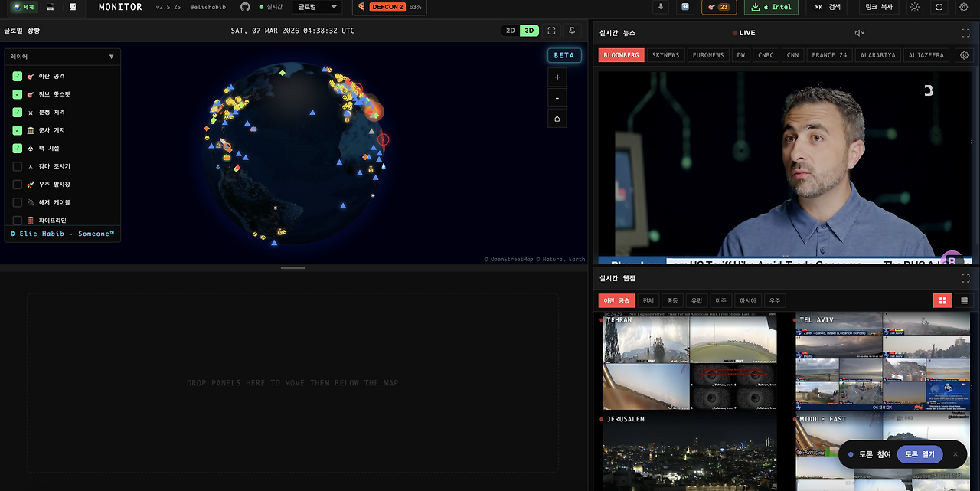Select the 우주 webcam filter

775,301
